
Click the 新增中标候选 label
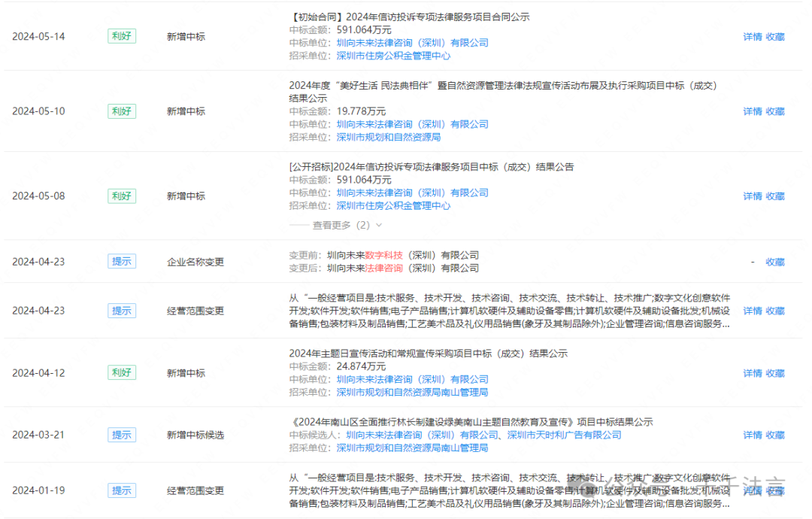(x=195, y=435)
